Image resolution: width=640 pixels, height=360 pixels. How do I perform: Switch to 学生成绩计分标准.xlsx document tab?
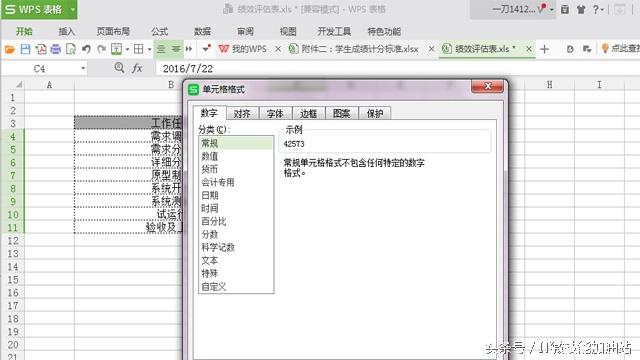(354, 49)
